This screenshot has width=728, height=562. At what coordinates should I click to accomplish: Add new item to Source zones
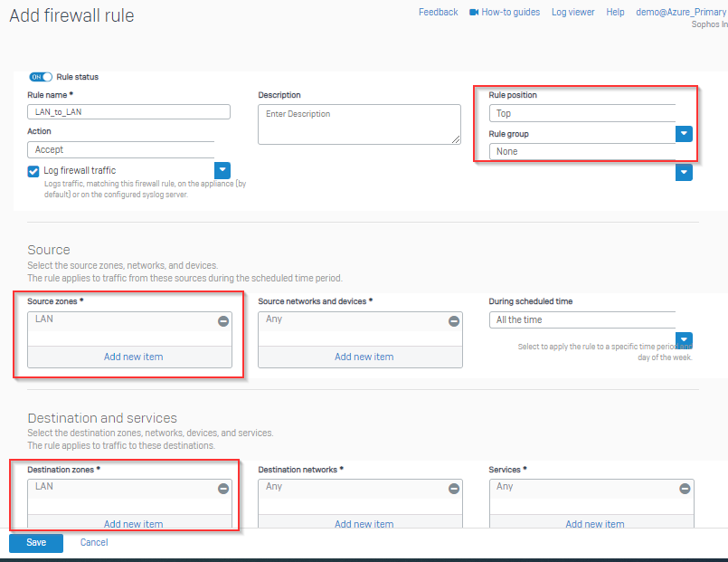133,357
